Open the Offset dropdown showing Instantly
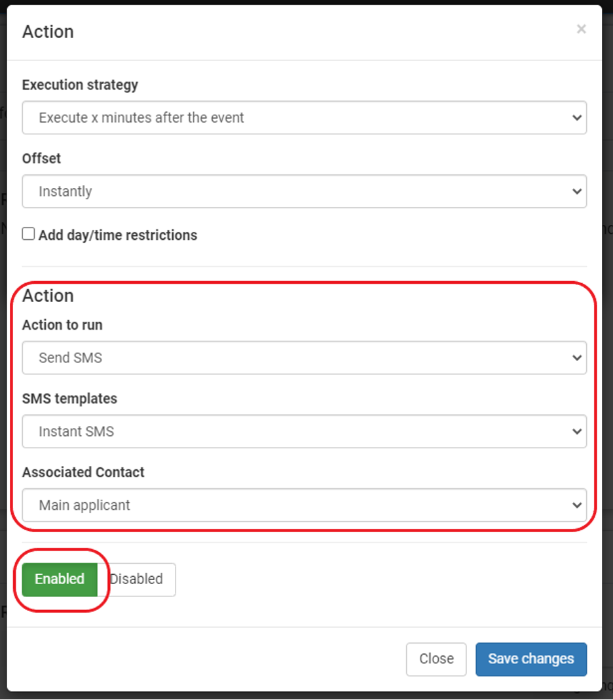613x700 pixels. pos(305,191)
